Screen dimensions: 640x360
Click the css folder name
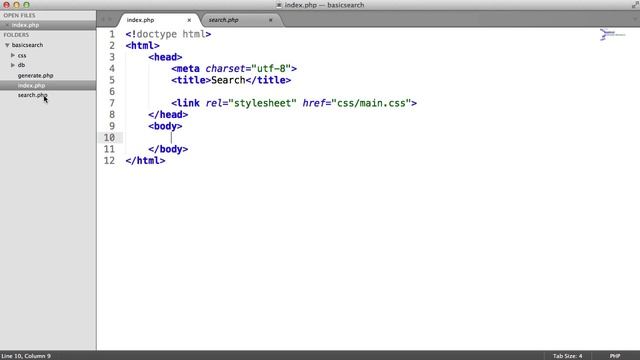22,55
